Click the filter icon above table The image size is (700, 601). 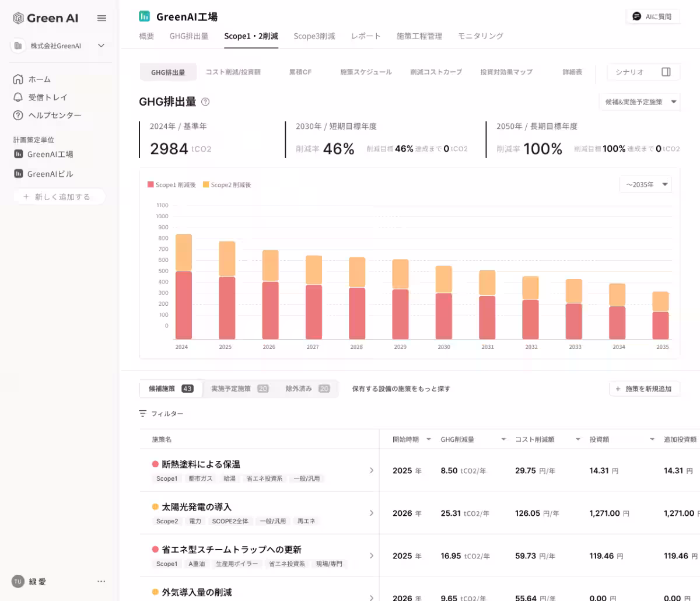(x=143, y=413)
